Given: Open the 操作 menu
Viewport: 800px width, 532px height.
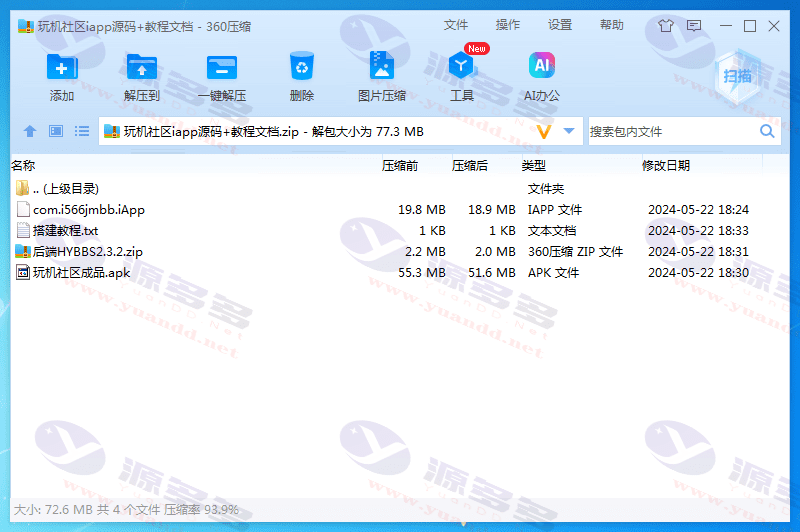Looking at the screenshot, I should coord(508,25).
